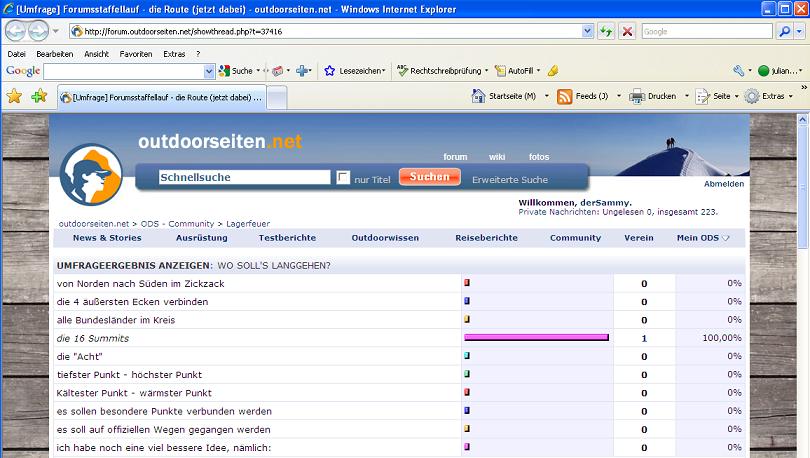Open the Startseite home icon
810x458 pixels.
(x=478, y=96)
